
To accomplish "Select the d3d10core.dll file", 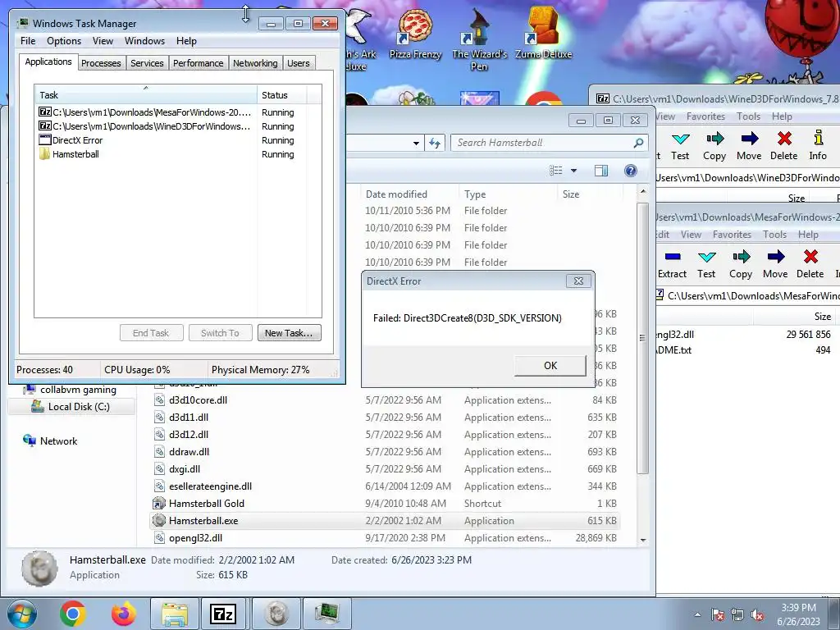I will click(385, 400).
